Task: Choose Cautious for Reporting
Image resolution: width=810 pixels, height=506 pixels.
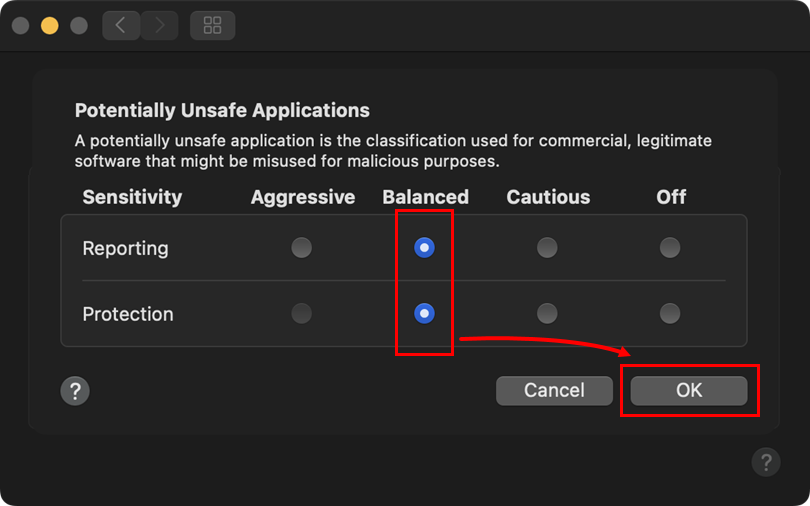Action: 547,247
